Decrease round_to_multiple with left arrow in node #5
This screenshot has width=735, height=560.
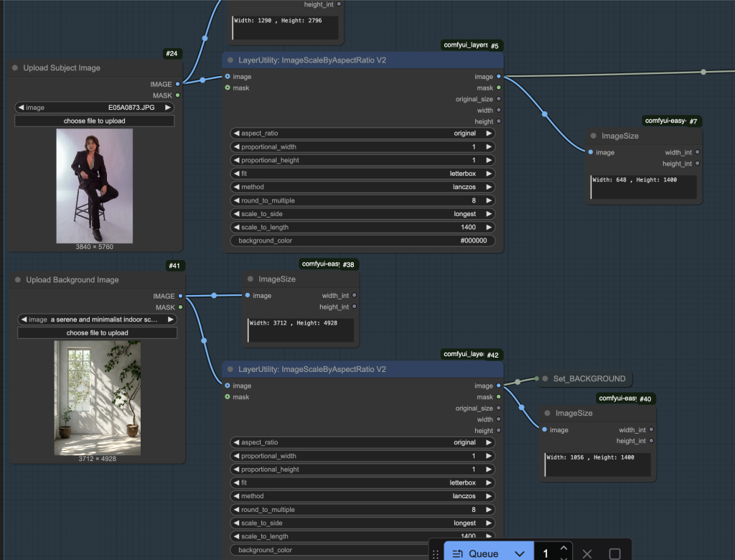point(236,200)
